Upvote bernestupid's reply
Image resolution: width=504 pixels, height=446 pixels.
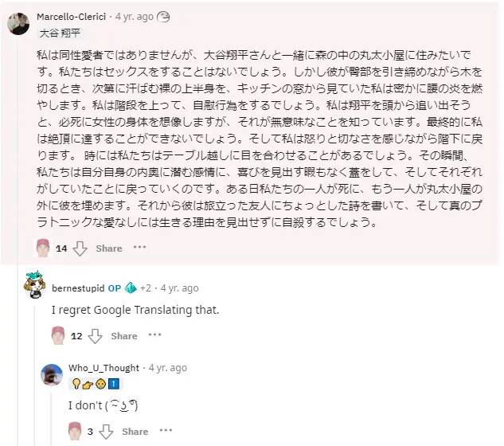(58, 335)
